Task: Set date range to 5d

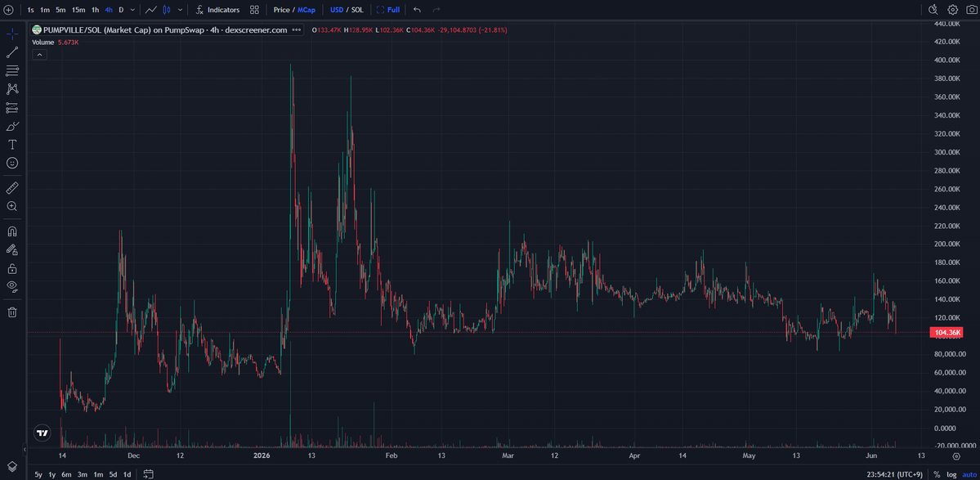Action: coord(113,474)
